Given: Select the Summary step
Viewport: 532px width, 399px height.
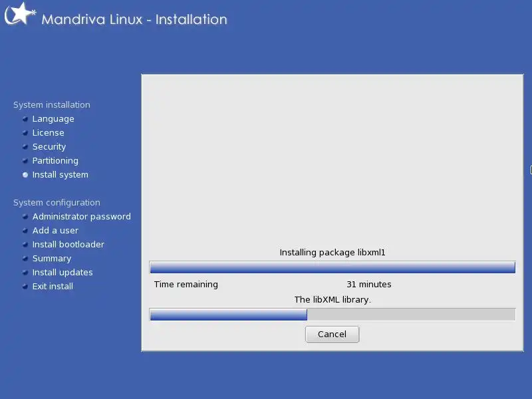Looking at the screenshot, I should coord(52,259).
